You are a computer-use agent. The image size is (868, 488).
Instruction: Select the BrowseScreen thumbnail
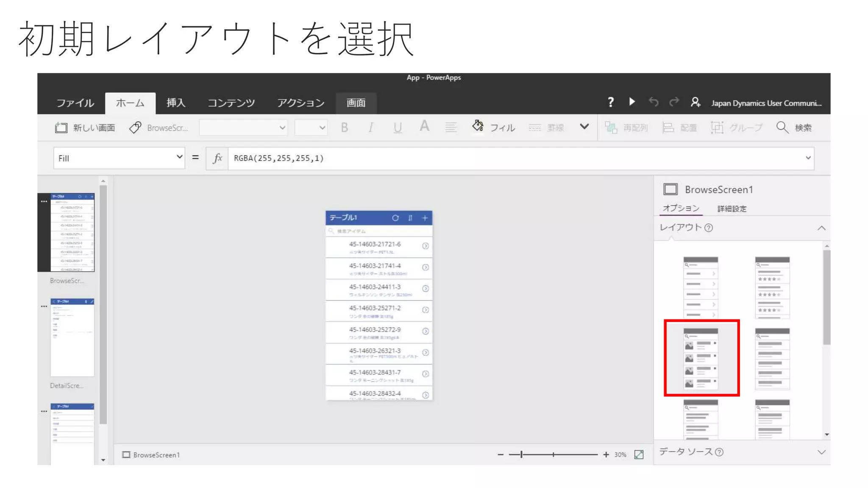[72, 232]
